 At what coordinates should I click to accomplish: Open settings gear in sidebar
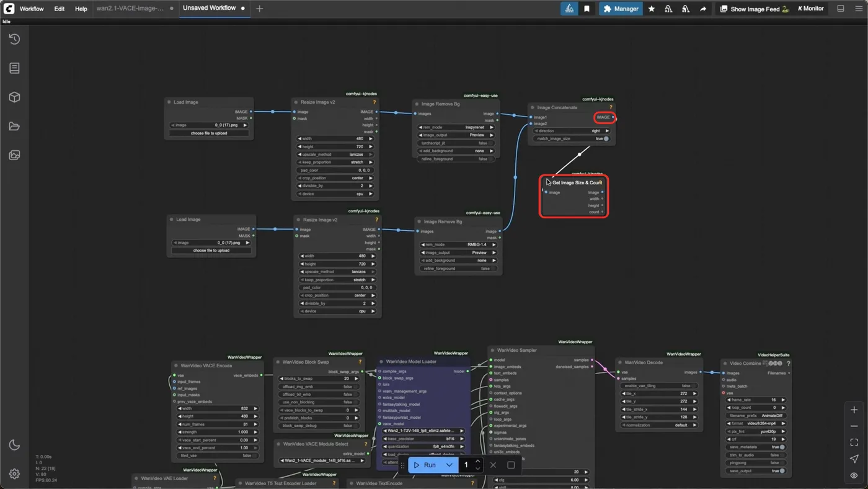click(14, 474)
